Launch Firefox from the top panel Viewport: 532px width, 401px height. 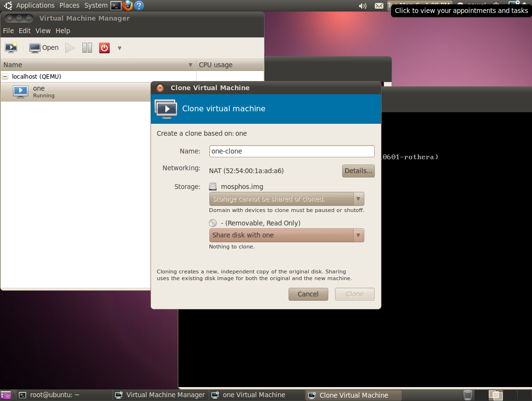(127, 6)
